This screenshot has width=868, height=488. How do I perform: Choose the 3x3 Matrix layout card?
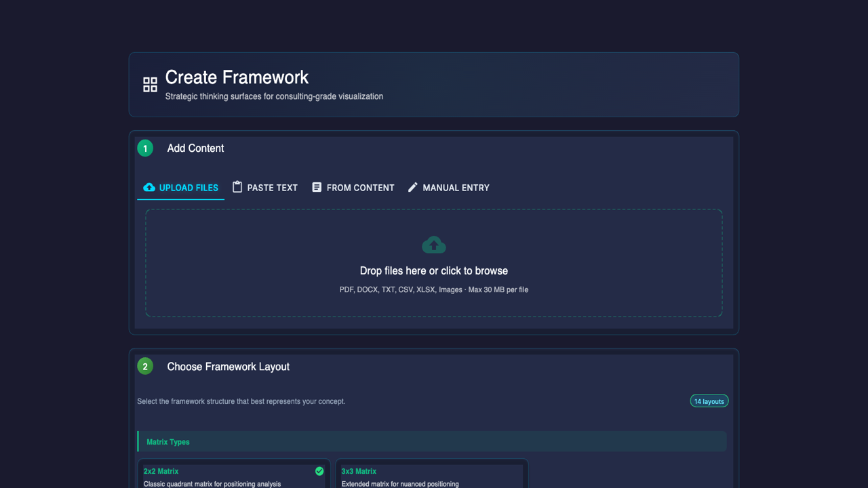(432, 474)
